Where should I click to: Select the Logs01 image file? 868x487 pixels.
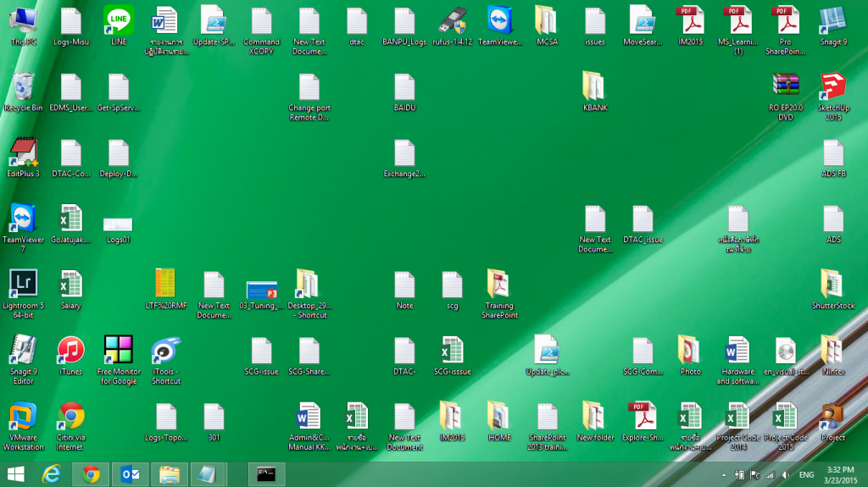point(119,230)
